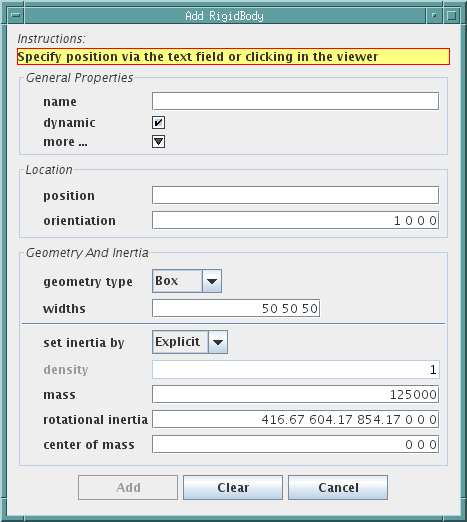Image resolution: width=467 pixels, height=522 pixels.
Task: Expand the more ... properties arrow
Action: 158,142
